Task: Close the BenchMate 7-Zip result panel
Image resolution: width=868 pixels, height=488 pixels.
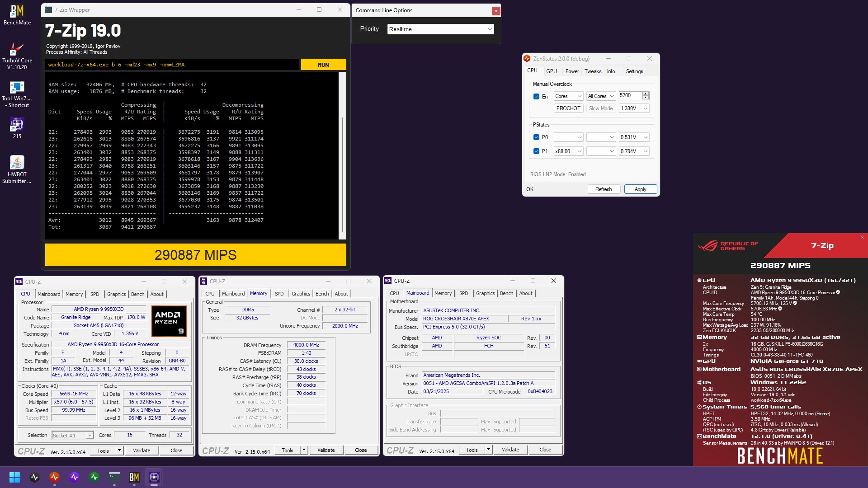Action: tap(862, 238)
